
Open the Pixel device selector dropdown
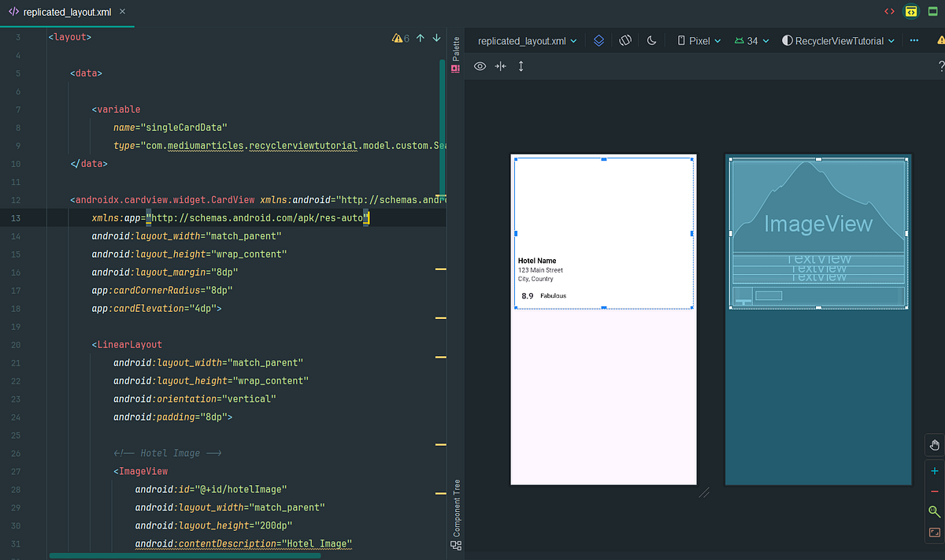point(699,40)
